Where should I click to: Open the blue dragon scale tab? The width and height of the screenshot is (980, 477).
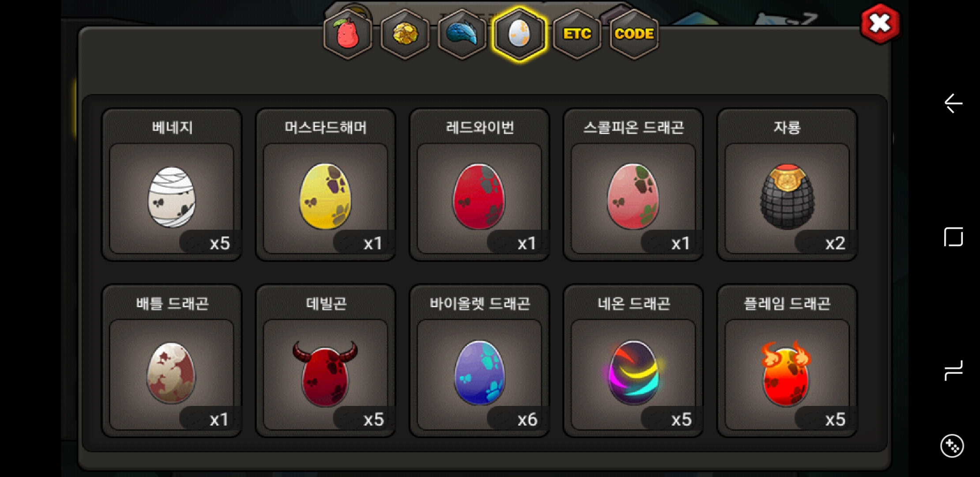(462, 34)
